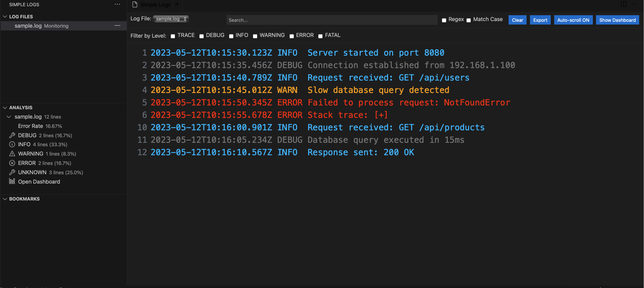Image resolution: width=644 pixels, height=288 pixels.
Task: Click the Export button
Action: pos(540,20)
